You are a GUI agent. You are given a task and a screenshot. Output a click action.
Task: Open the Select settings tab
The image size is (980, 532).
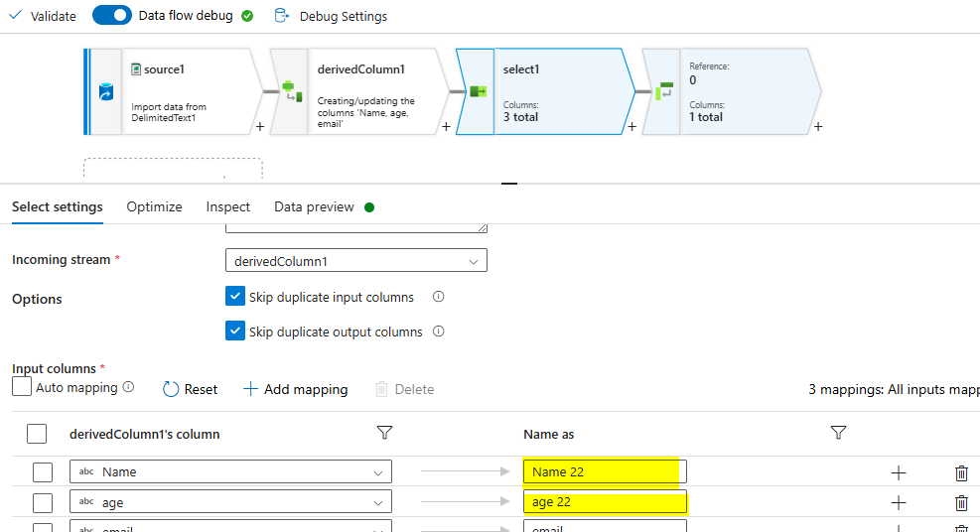[58, 206]
